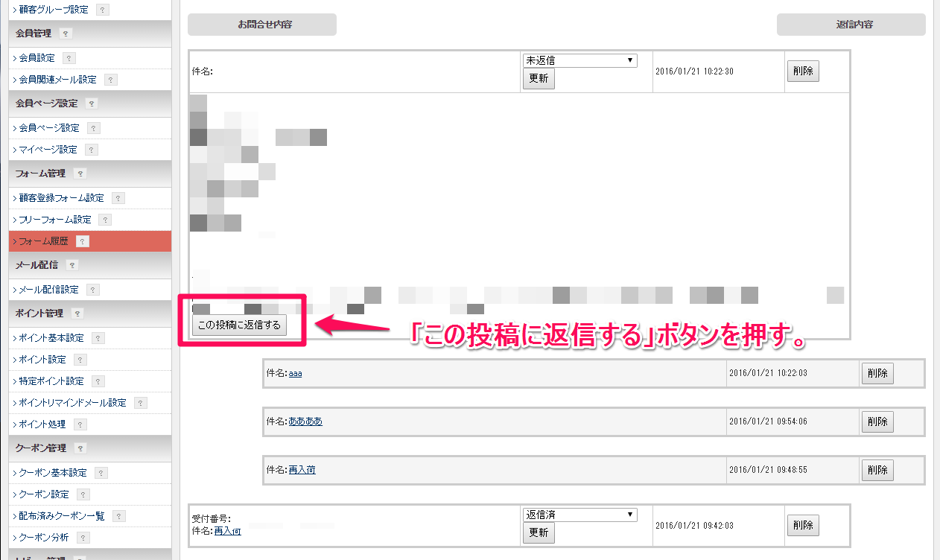The width and height of the screenshot is (940, 560).
Task: Open ポイントリマインドメール設定 menu item
Action: point(72,403)
